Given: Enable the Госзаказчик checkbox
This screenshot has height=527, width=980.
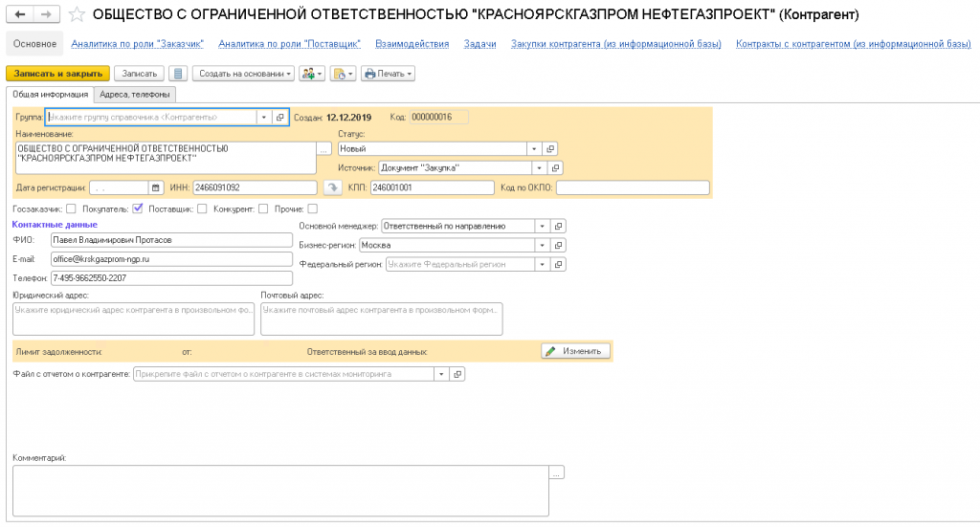Looking at the screenshot, I should pyautogui.click(x=73, y=209).
